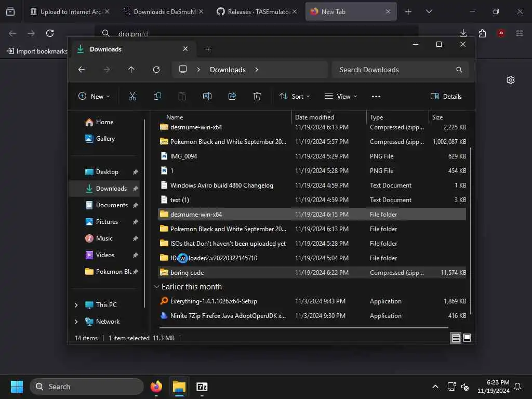Switch to Upload to Internet Archive tab
Image resolution: width=532 pixels, height=399 pixels.
coord(70,11)
